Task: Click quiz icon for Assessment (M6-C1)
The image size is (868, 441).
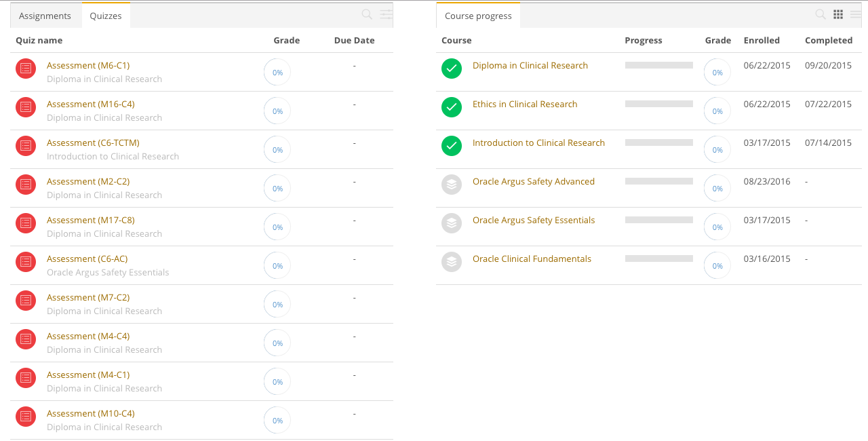Action: pos(26,69)
